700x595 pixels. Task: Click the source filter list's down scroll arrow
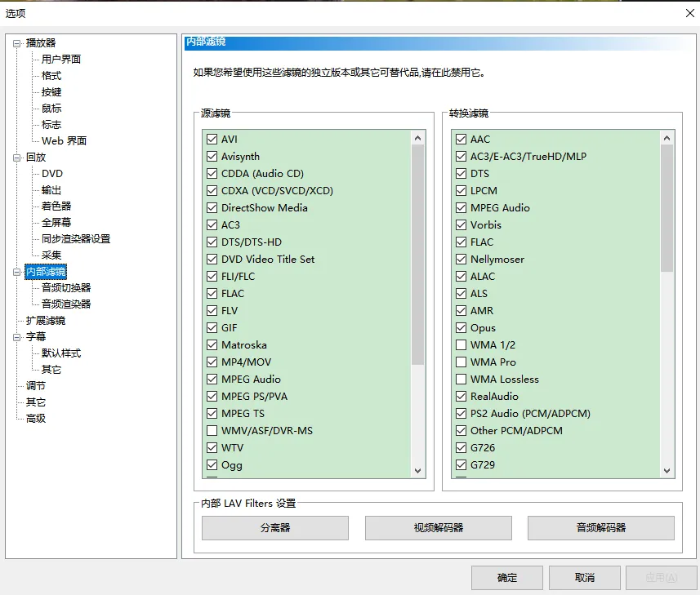418,470
